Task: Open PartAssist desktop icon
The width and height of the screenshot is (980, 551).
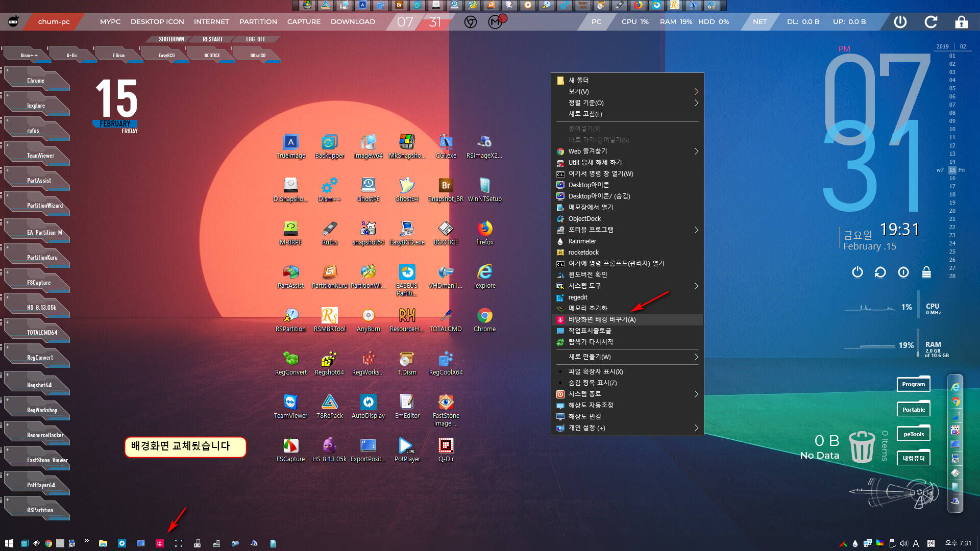Action: pos(291,277)
